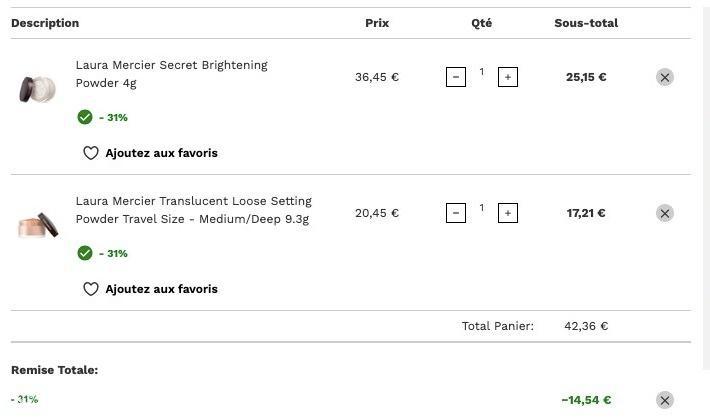The height and width of the screenshot is (418, 710).
Task: Open Laura Mercier Secret Brightening Powder 4g link
Action: [172, 74]
